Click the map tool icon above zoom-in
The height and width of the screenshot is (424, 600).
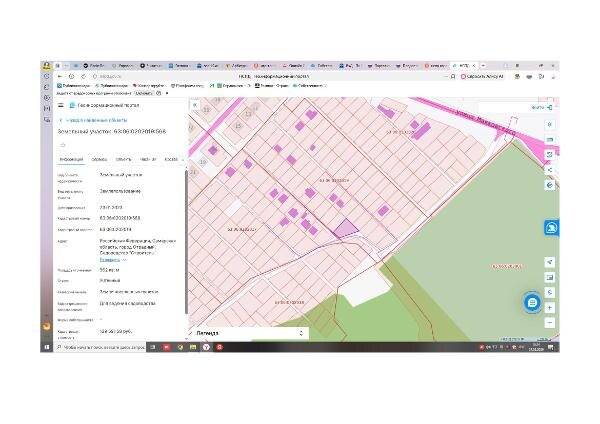[x=550, y=293]
